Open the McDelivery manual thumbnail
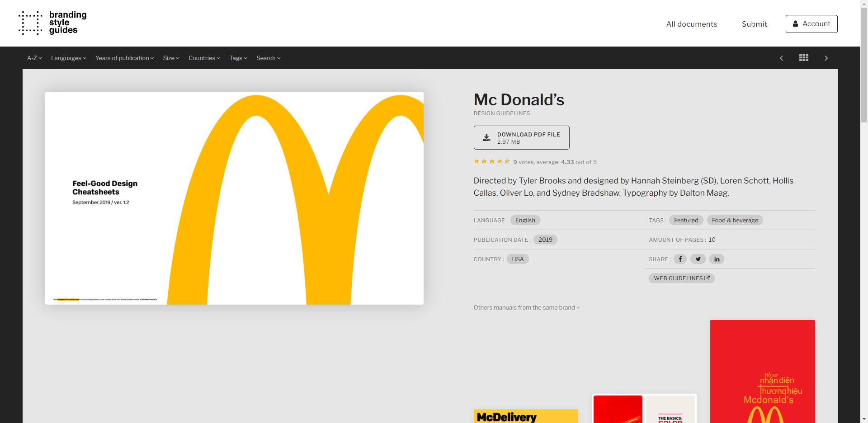 (526, 416)
